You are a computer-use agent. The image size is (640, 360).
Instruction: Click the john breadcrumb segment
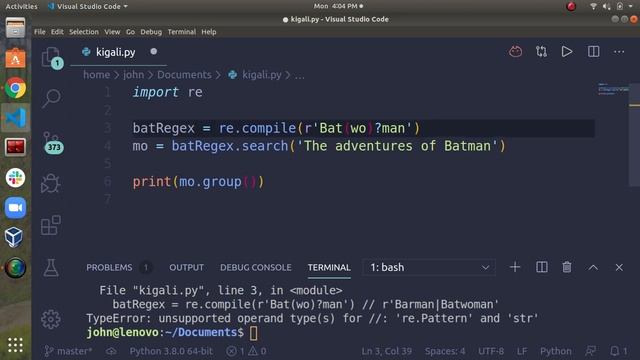click(133, 75)
